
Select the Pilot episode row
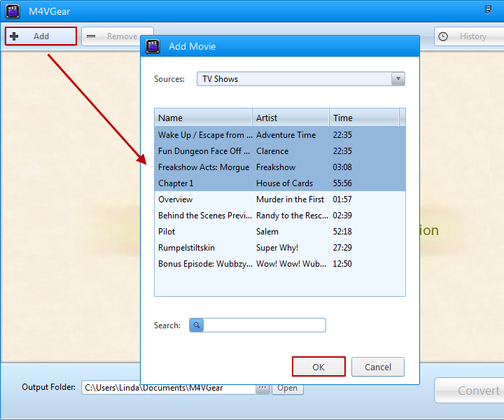tap(280, 232)
